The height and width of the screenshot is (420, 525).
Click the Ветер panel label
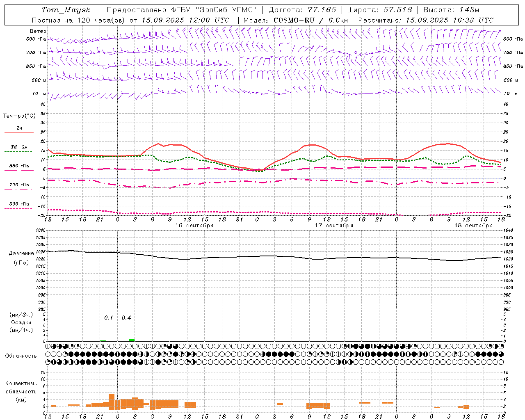click(38, 31)
